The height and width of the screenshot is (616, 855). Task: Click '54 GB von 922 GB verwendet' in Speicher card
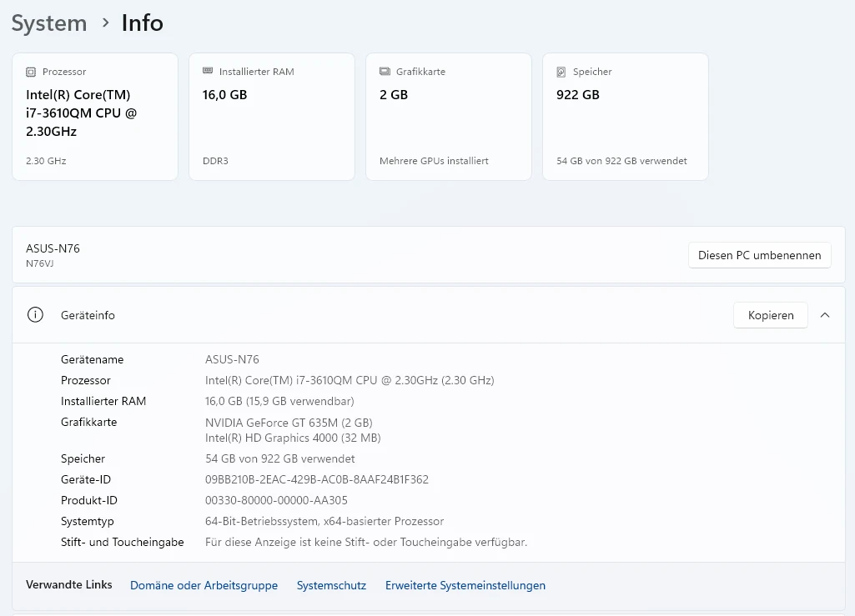tap(621, 161)
